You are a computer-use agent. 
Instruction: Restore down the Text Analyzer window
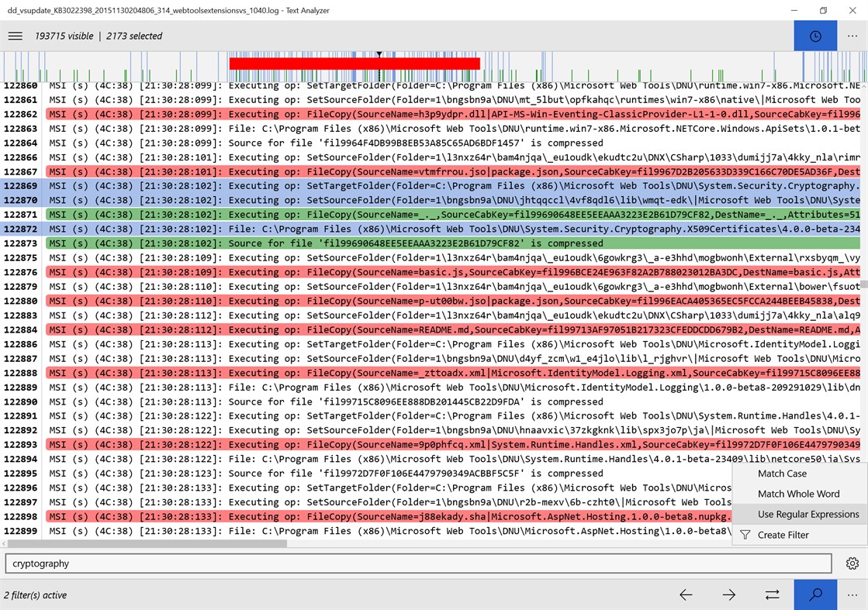[823, 11]
